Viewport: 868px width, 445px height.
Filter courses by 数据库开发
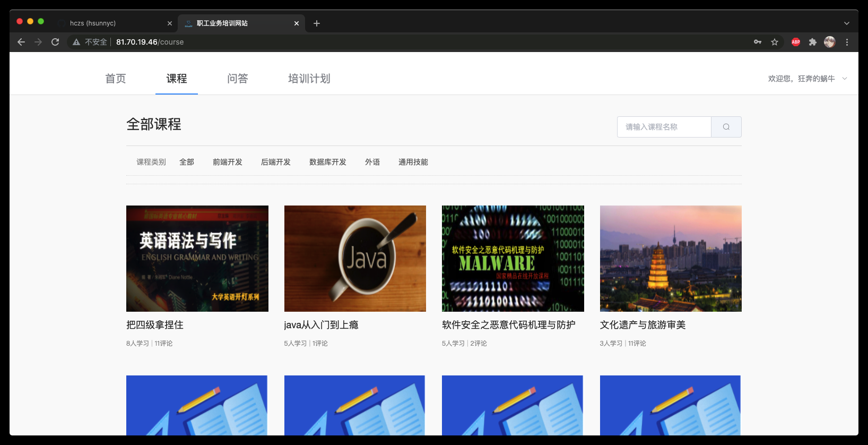tap(328, 162)
